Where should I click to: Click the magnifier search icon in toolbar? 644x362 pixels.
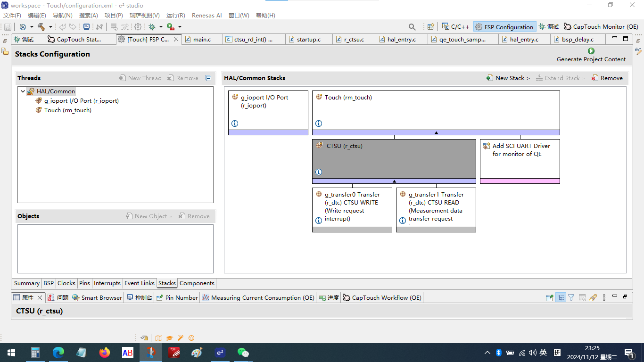(412, 27)
